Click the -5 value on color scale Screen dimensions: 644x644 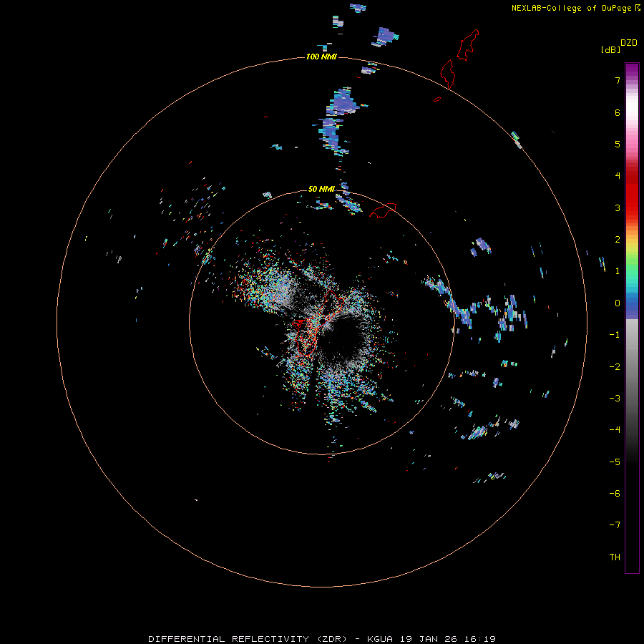coord(615,462)
